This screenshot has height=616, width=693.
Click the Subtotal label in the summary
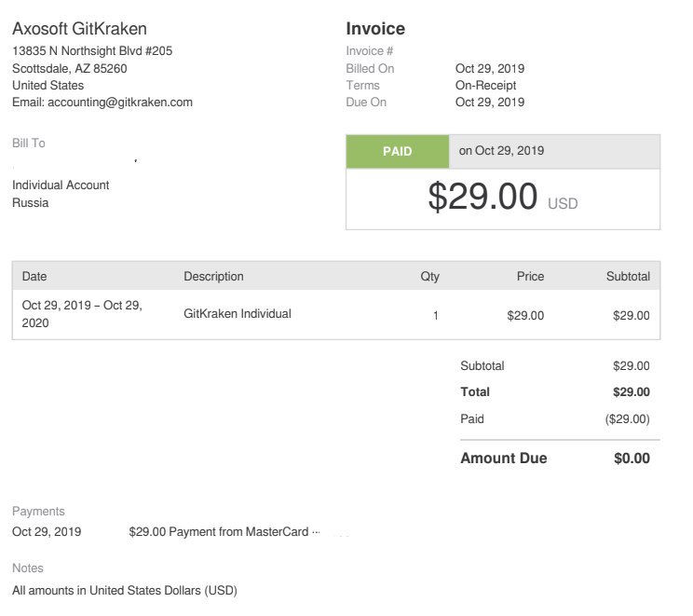click(x=482, y=366)
